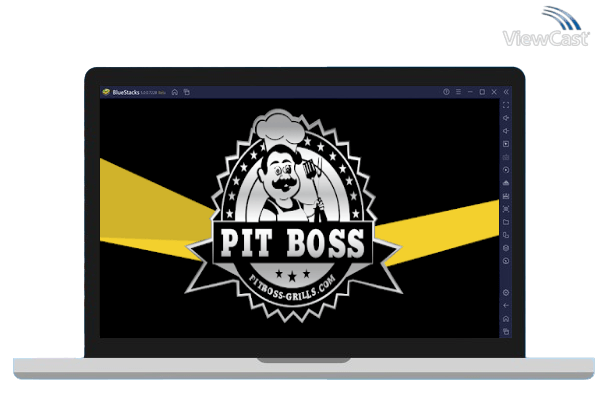Open the BlueStacks home screen from title bar
This screenshot has width=602, height=414.
[175, 92]
